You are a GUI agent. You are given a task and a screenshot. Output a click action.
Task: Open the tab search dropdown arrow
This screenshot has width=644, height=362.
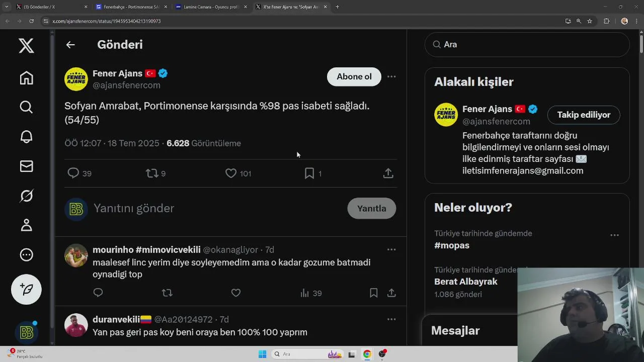pos(7,7)
